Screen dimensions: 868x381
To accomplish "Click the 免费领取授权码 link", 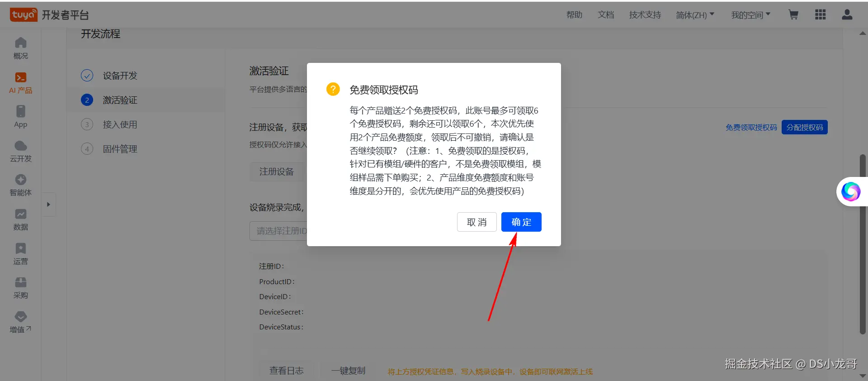I will pos(751,128).
